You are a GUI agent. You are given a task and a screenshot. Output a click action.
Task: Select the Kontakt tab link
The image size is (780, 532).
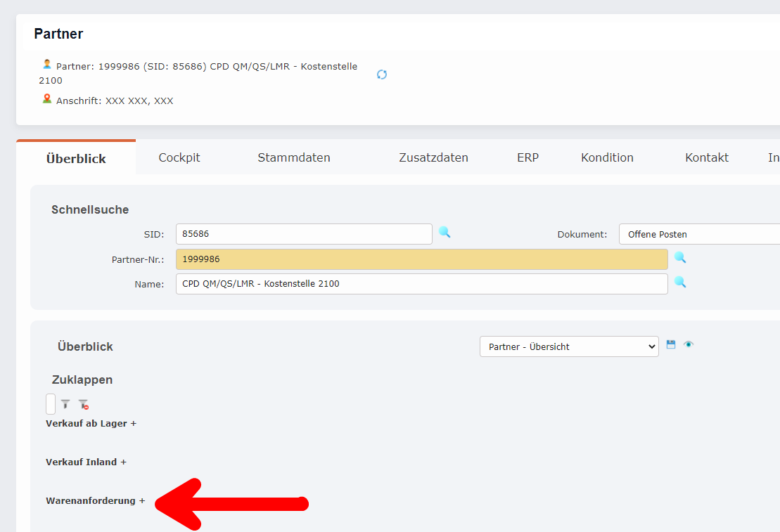click(x=706, y=157)
